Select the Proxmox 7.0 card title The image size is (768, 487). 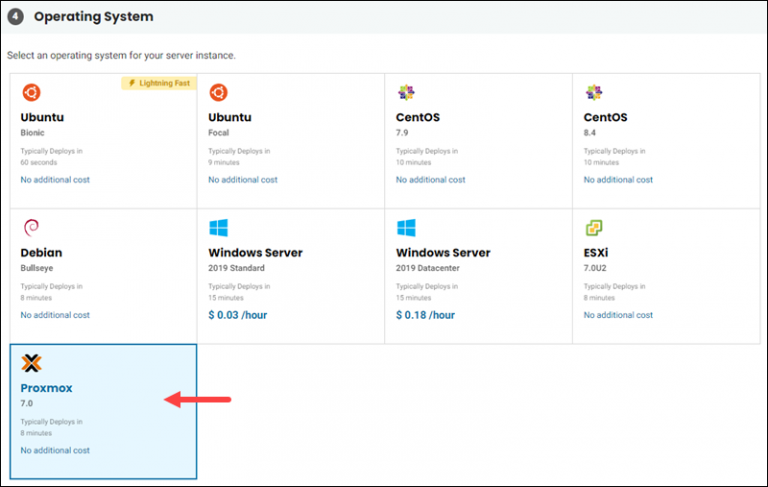pyautogui.click(x=46, y=388)
